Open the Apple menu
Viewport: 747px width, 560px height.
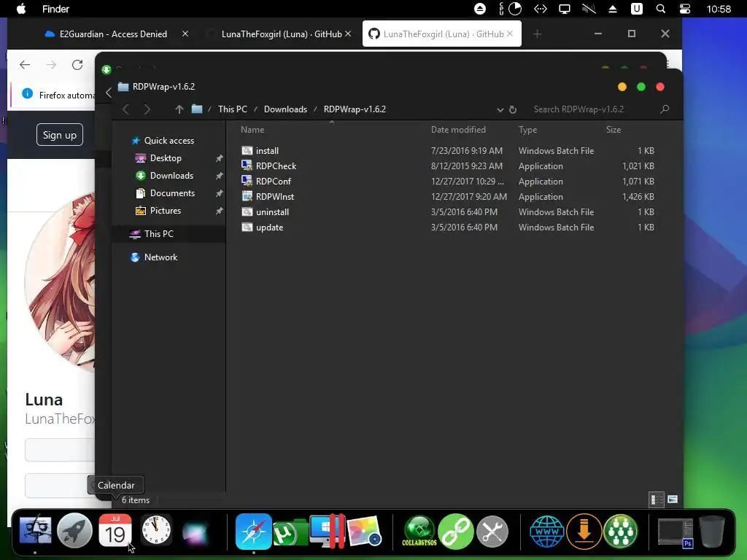click(21, 9)
